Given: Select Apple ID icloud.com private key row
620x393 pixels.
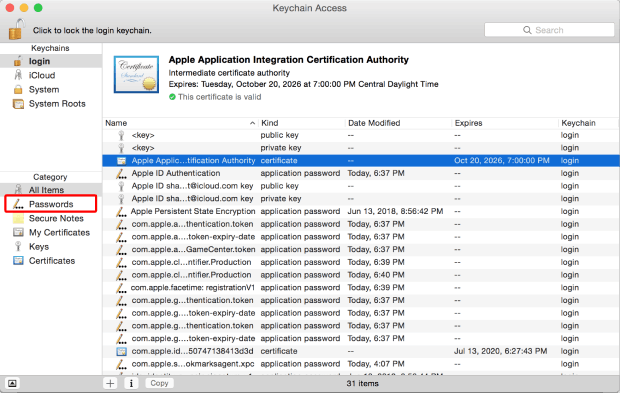Looking at the screenshot, I should [361, 198].
